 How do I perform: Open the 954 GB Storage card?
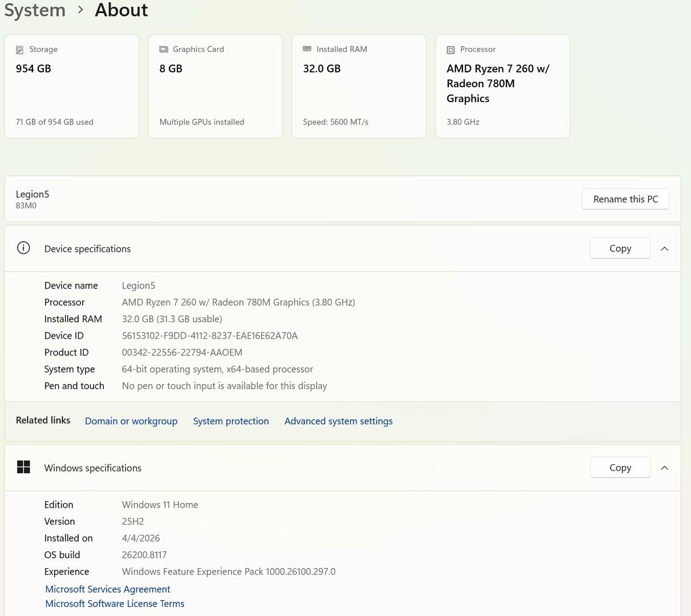point(72,86)
